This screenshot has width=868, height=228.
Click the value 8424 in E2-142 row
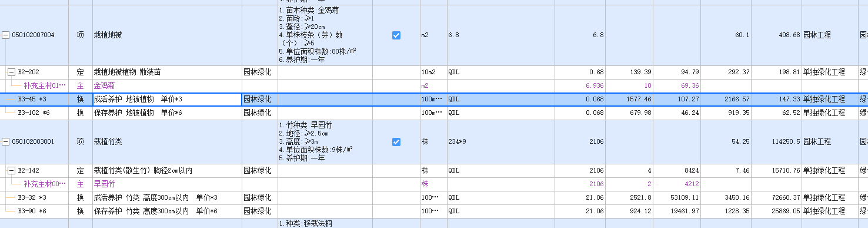[691, 171]
